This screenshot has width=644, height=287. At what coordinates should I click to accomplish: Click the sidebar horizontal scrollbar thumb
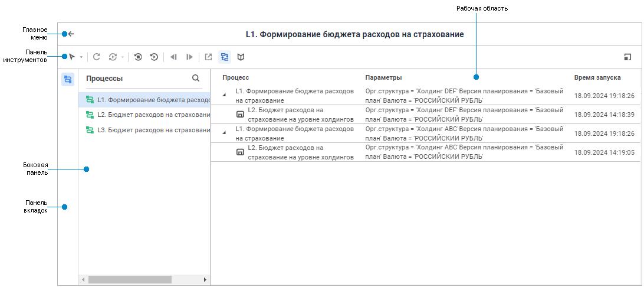(130, 279)
